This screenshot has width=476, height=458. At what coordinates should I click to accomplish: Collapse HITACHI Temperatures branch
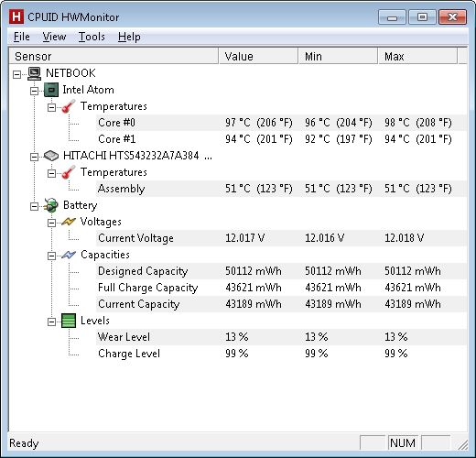[x=51, y=173]
